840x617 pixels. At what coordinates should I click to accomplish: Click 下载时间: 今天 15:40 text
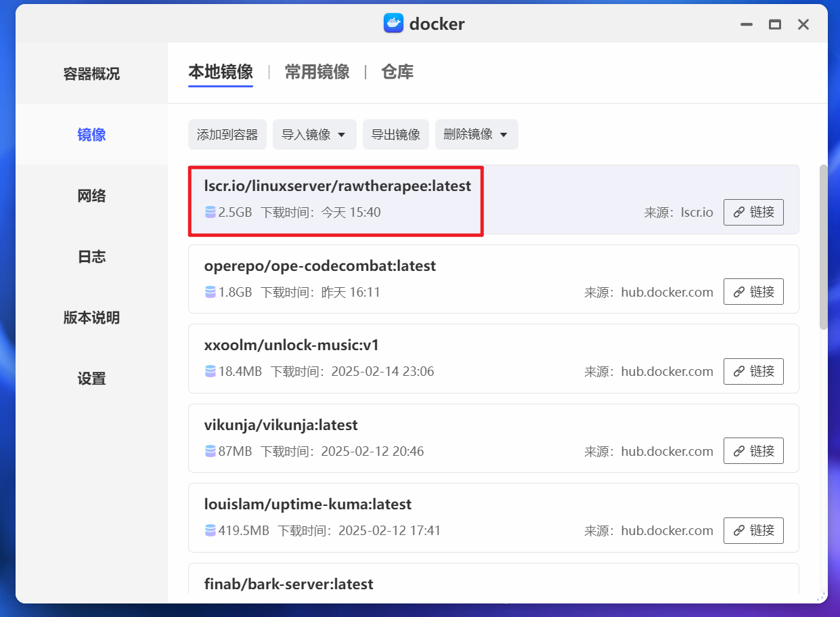pos(321,213)
